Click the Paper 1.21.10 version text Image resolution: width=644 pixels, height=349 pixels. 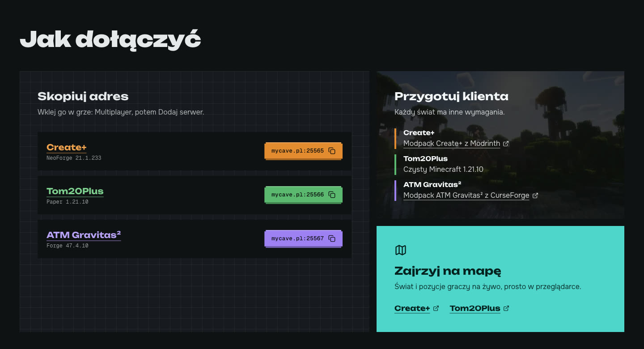(68, 202)
